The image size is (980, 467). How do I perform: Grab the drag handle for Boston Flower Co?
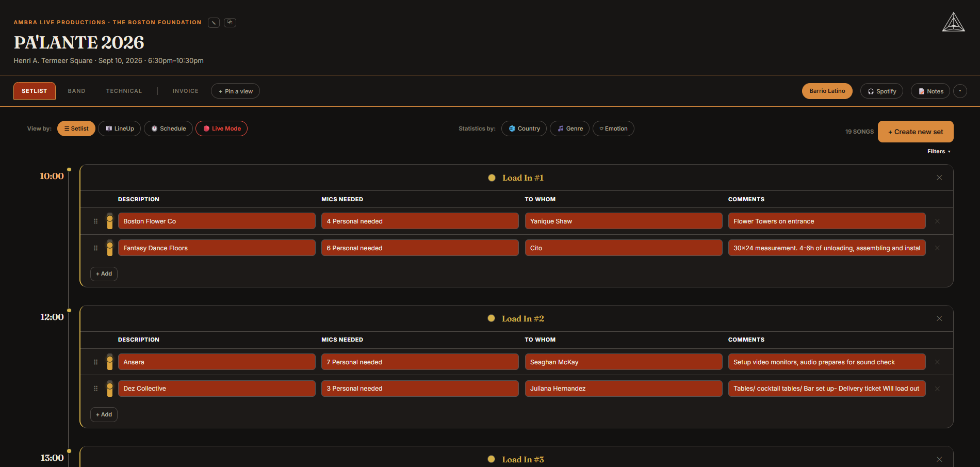click(95, 221)
